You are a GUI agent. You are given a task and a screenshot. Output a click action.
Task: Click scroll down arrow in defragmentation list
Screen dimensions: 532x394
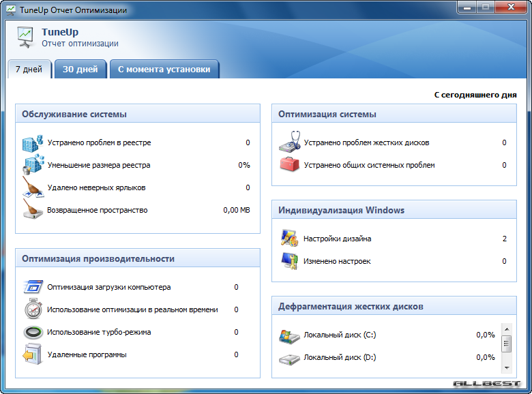[507, 367]
